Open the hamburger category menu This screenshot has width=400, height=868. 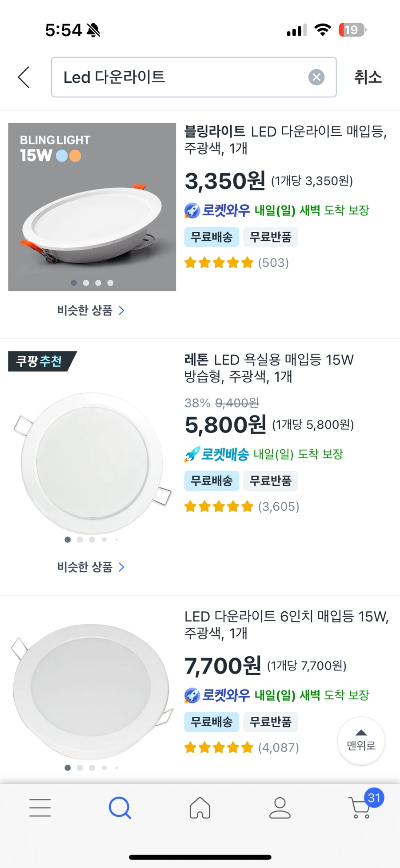pyautogui.click(x=40, y=807)
